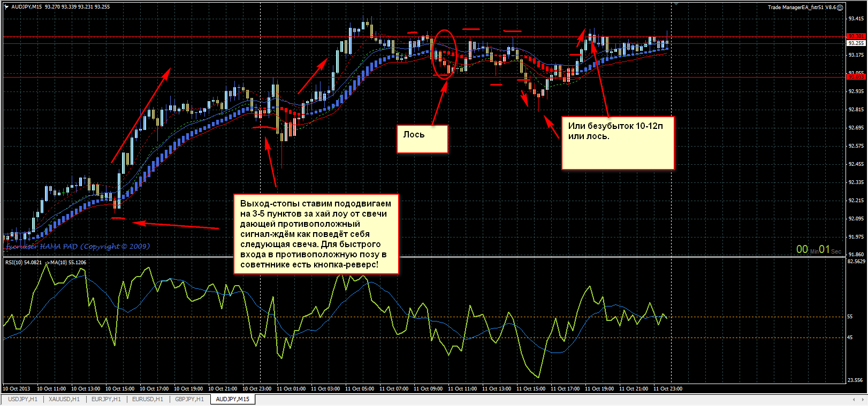Image resolution: width=868 pixels, height=406 pixels.
Task: Switch to the USDJPY,H1 chart tab
Action: tap(22, 399)
